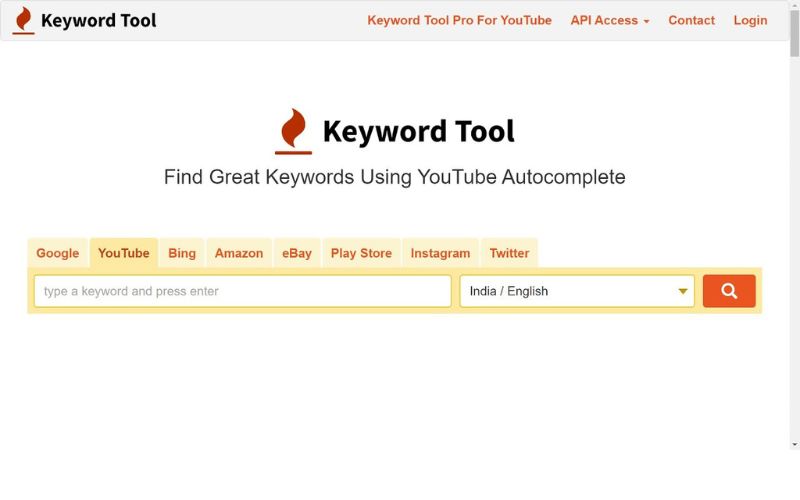Open Keyword Tool Pro For YouTube link
This screenshot has height=500, width=800.
[459, 20]
